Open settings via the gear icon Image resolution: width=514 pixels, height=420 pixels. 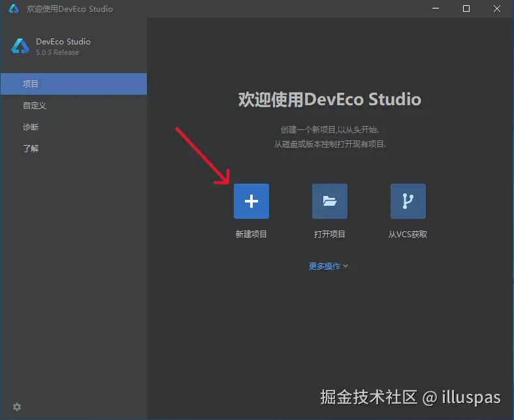pos(17,407)
